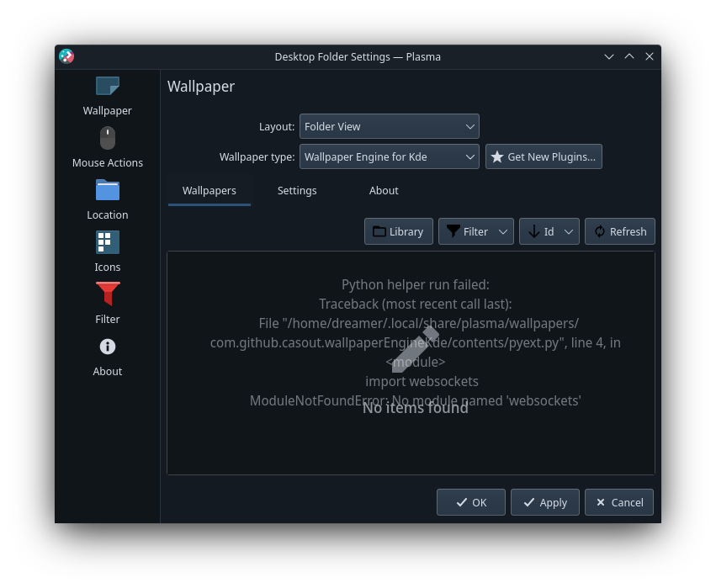Open the wallpaper Library
Image resolution: width=716 pixels, height=588 pixels.
pos(398,231)
